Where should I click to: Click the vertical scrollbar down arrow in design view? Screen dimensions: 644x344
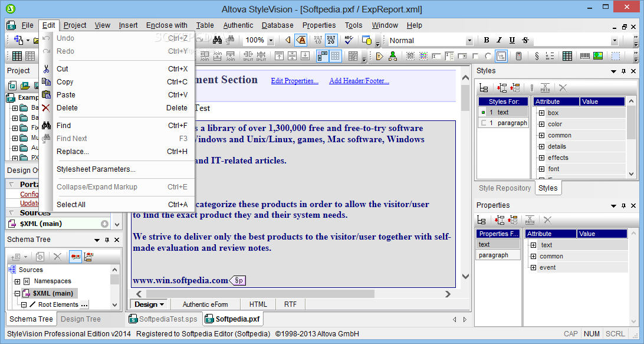pos(465,277)
